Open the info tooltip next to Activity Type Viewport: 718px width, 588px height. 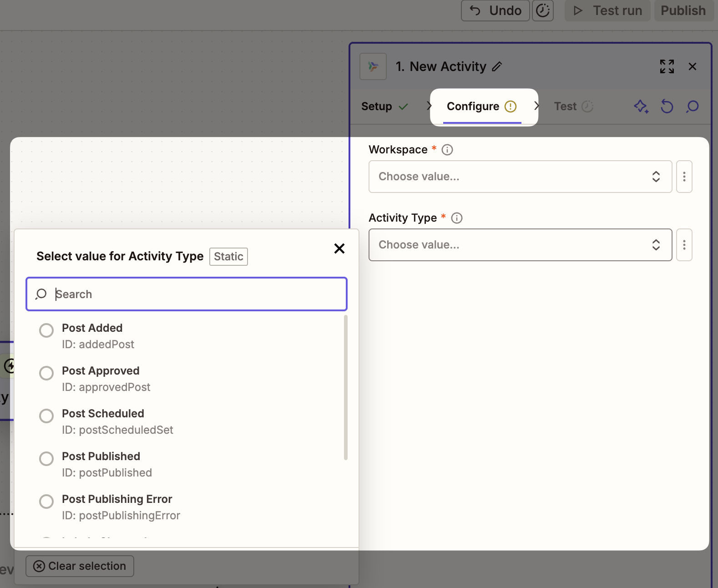click(457, 218)
